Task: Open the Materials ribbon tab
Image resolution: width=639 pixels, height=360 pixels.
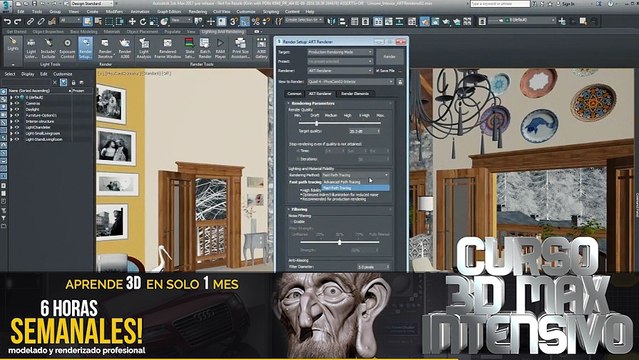Action: [x=112, y=31]
